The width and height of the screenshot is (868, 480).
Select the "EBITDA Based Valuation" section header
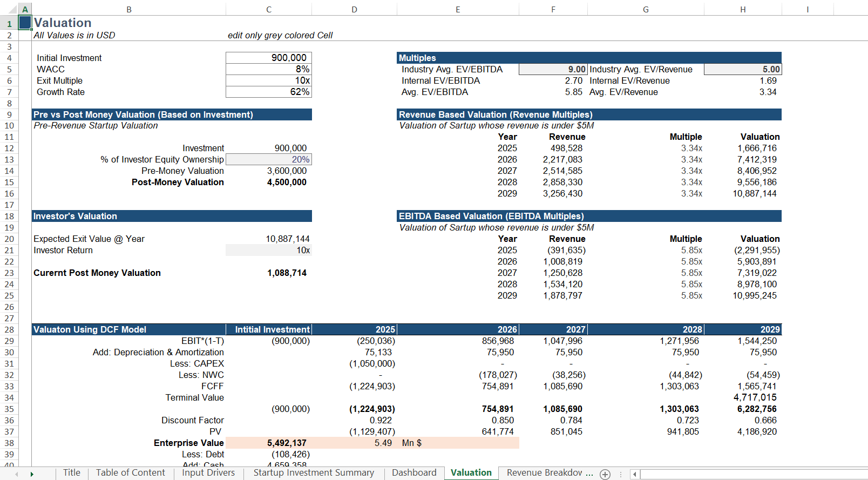(x=589, y=216)
